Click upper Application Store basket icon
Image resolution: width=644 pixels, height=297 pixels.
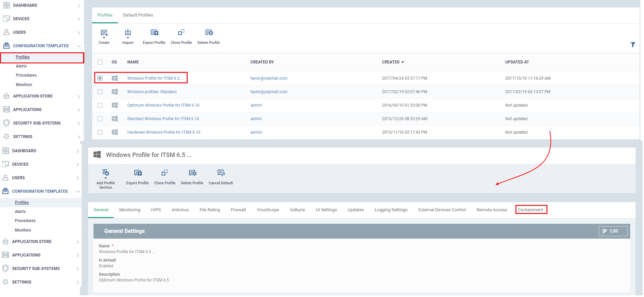pos(6,96)
